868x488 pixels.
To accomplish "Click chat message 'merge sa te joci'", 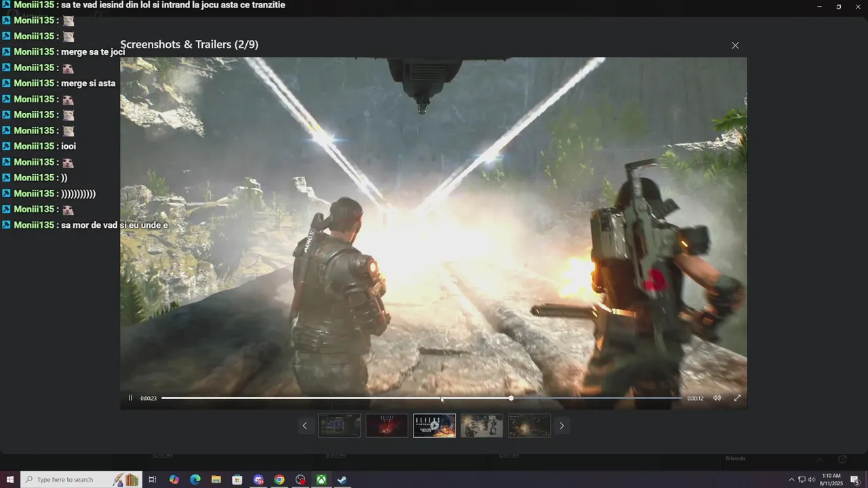I will 93,52.
